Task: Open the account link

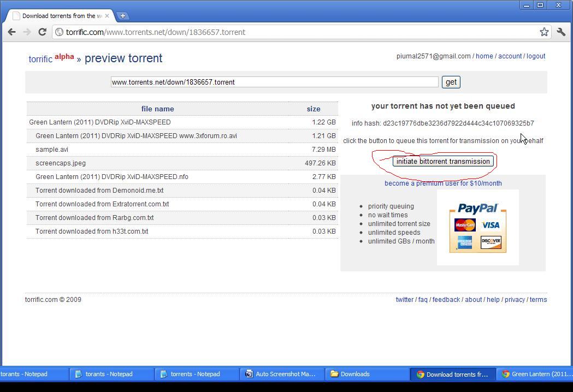Action: [x=510, y=56]
